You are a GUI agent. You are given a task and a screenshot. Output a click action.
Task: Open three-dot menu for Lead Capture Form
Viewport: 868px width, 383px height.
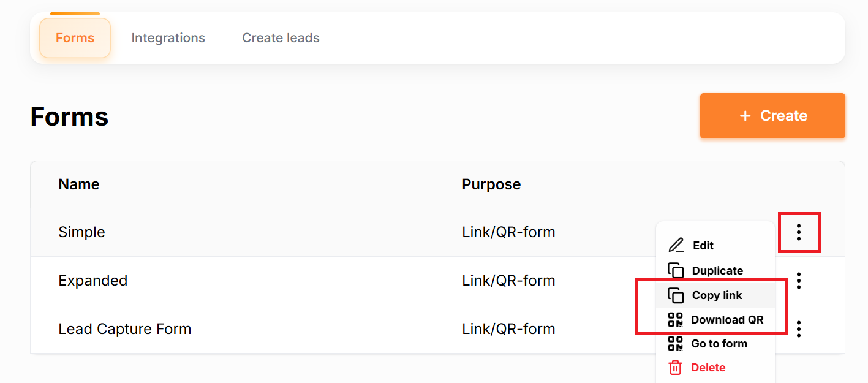point(799,329)
